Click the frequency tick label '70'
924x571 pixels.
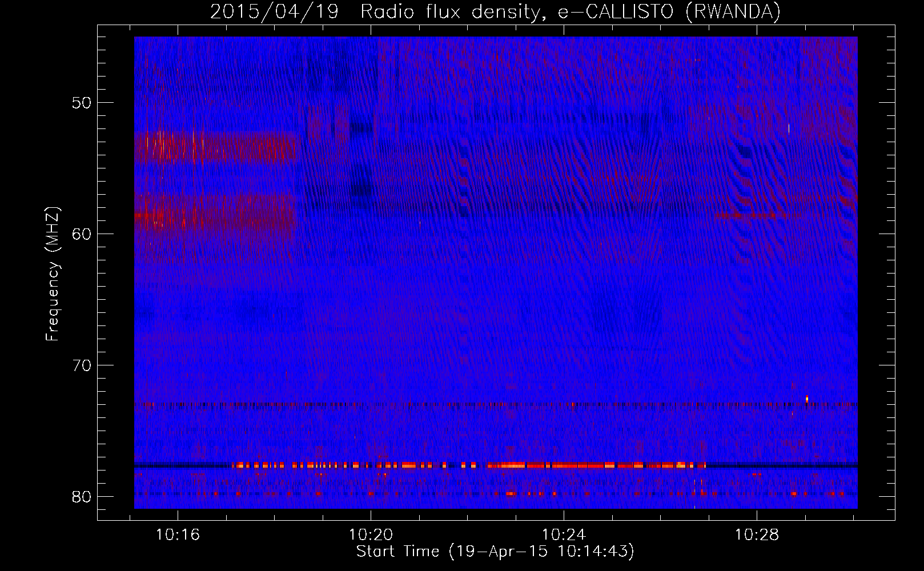(x=82, y=365)
